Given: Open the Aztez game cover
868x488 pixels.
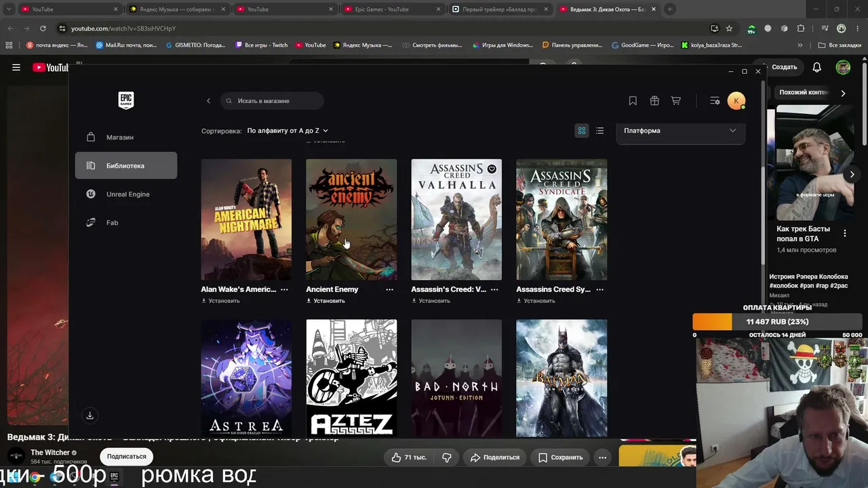Looking at the screenshot, I should [351, 378].
